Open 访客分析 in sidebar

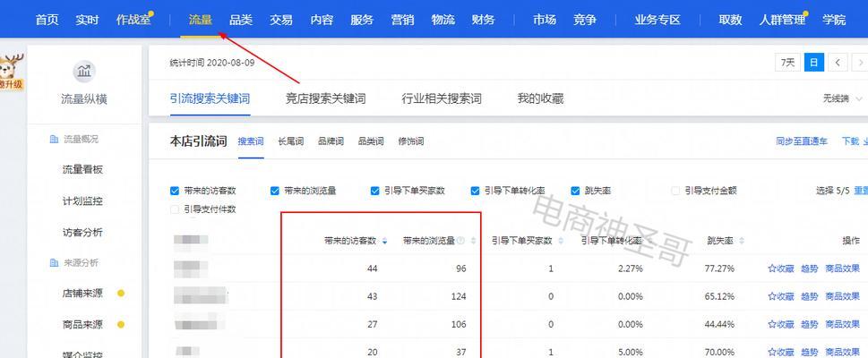click(83, 233)
